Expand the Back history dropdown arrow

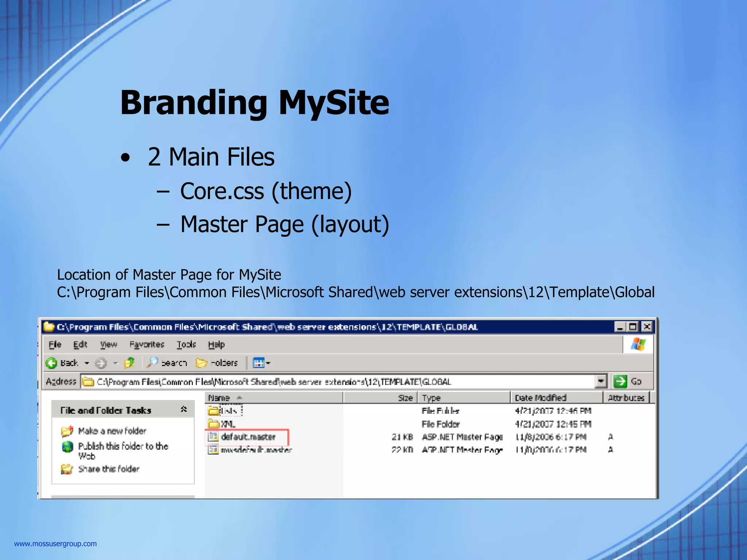pyautogui.click(x=87, y=363)
